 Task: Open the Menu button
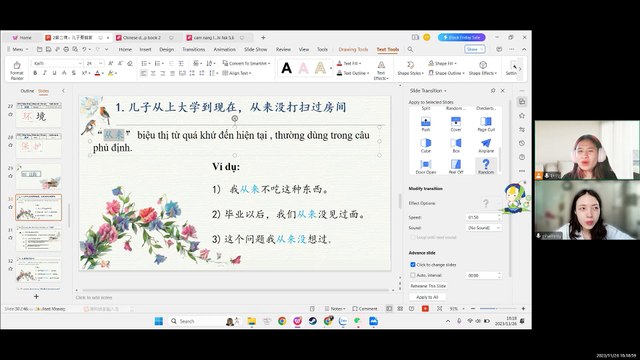pyautogui.click(x=18, y=49)
